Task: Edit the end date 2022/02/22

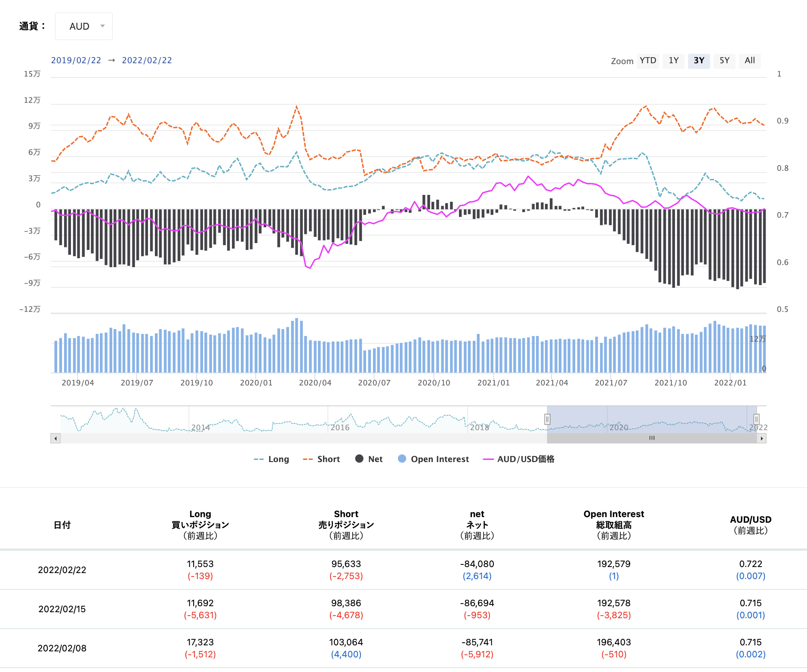Action: 147,60
